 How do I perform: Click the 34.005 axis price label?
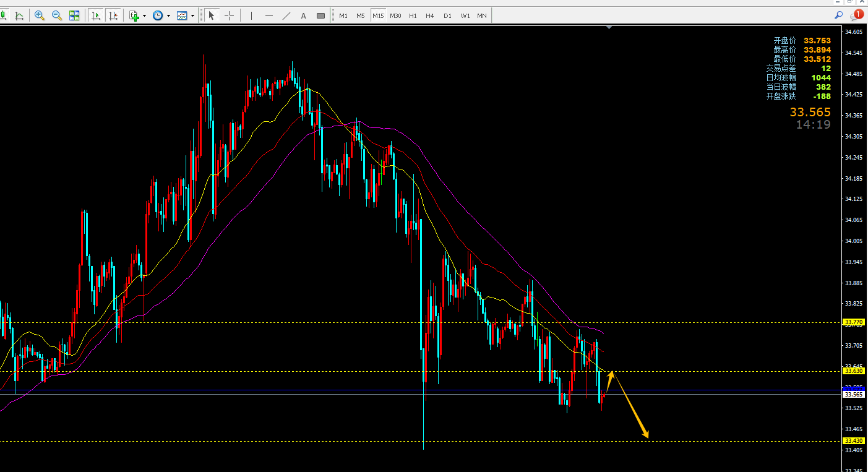click(854, 241)
